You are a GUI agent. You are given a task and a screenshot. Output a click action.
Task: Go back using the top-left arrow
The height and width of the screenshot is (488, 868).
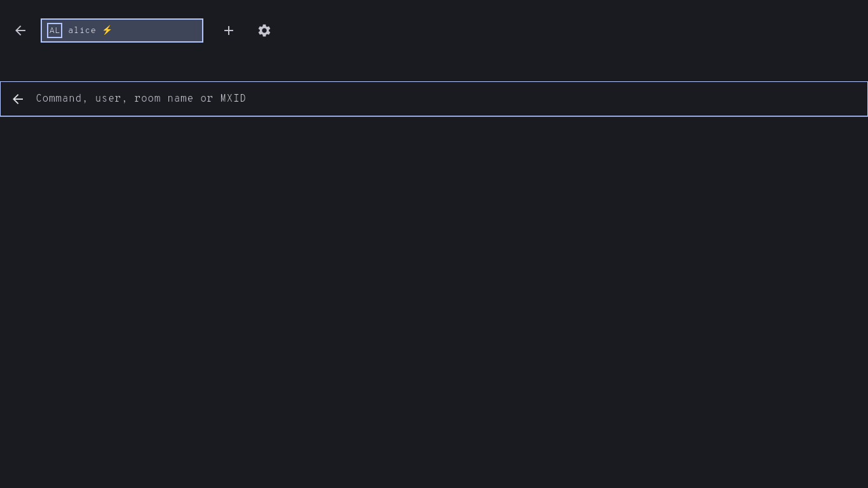pos(20,30)
